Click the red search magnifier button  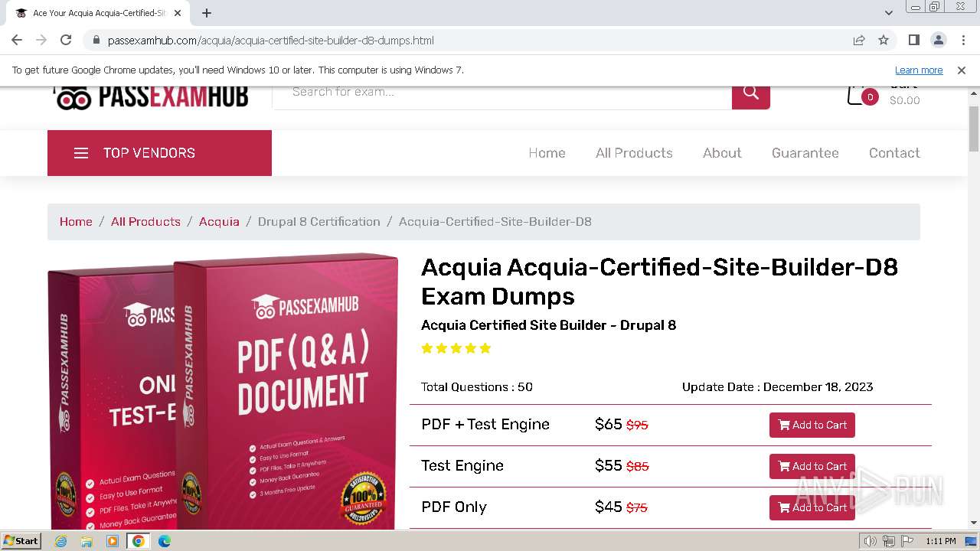[750, 94]
